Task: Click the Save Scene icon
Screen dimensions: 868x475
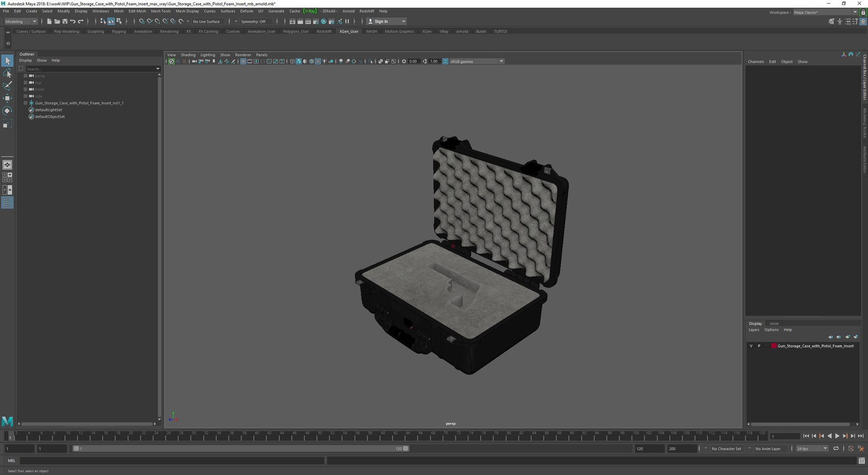Action: (65, 21)
